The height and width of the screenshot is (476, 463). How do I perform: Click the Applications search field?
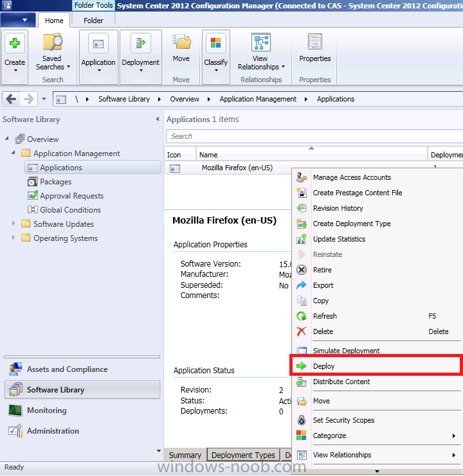[314, 136]
